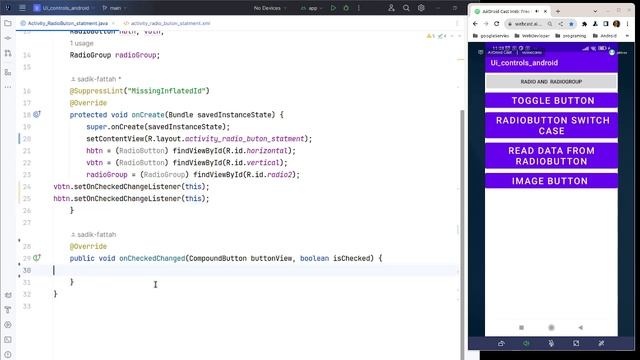
Task: Open Search Everywhere magnifier icon
Action: click(406, 8)
